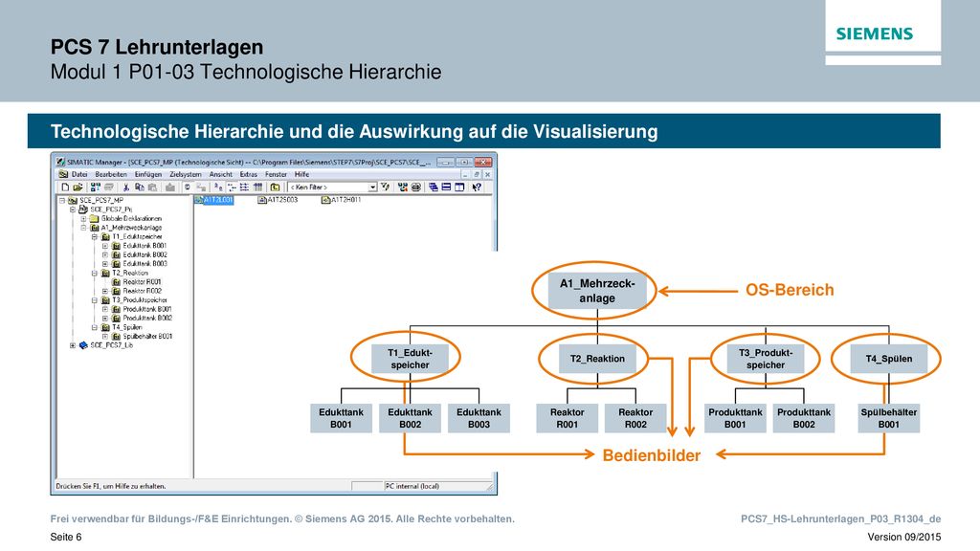This screenshot has width=980, height=551.
Task: Select the A1T2H011 object in the right pane
Action: click(x=342, y=200)
